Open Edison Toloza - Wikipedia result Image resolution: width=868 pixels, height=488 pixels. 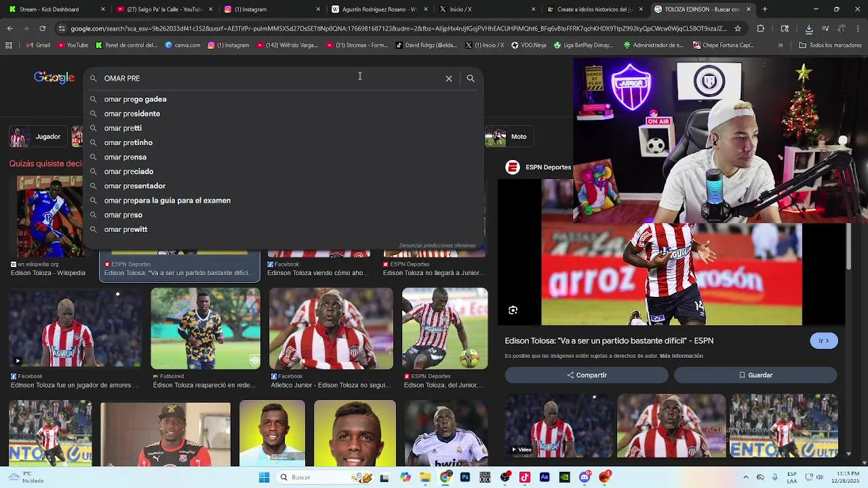click(48, 273)
